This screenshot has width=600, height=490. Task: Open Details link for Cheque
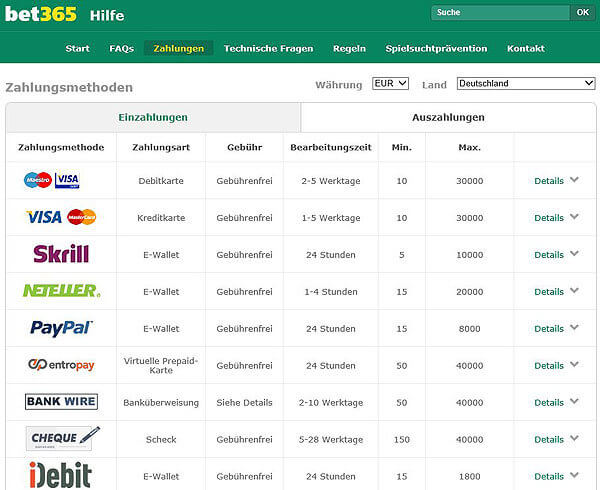point(549,440)
